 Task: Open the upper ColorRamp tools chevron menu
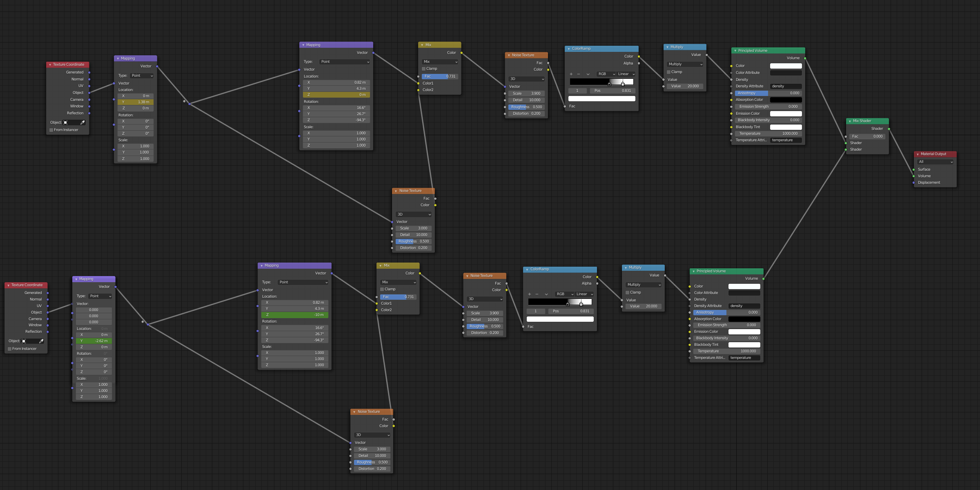[x=588, y=74]
